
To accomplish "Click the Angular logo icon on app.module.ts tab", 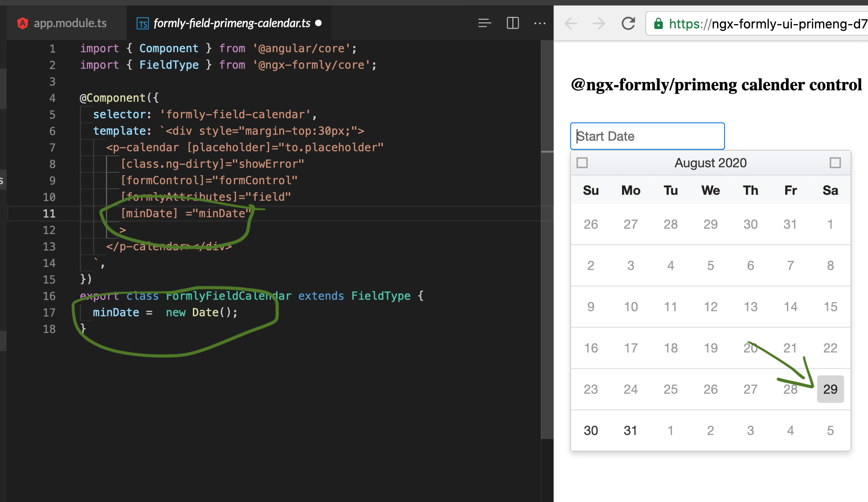I will coord(22,23).
